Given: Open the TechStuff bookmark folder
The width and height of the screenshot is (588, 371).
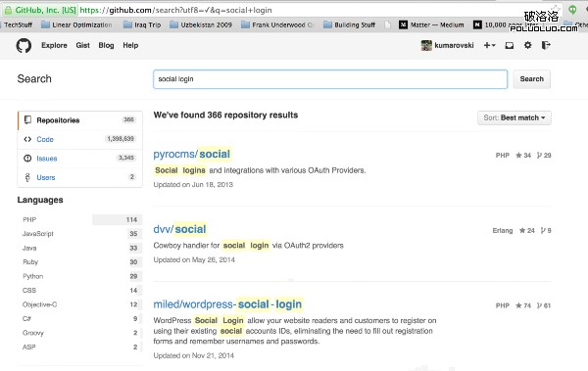Looking at the screenshot, I should [17, 24].
